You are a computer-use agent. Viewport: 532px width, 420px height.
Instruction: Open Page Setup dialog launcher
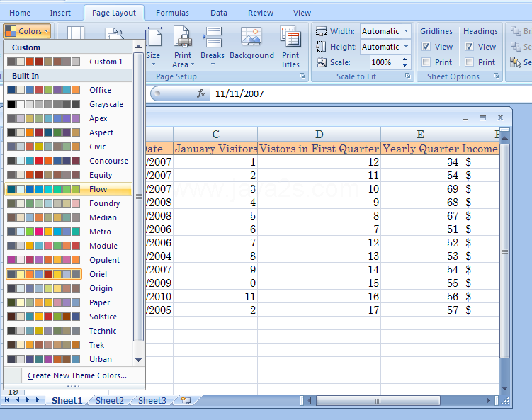click(302, 76)
